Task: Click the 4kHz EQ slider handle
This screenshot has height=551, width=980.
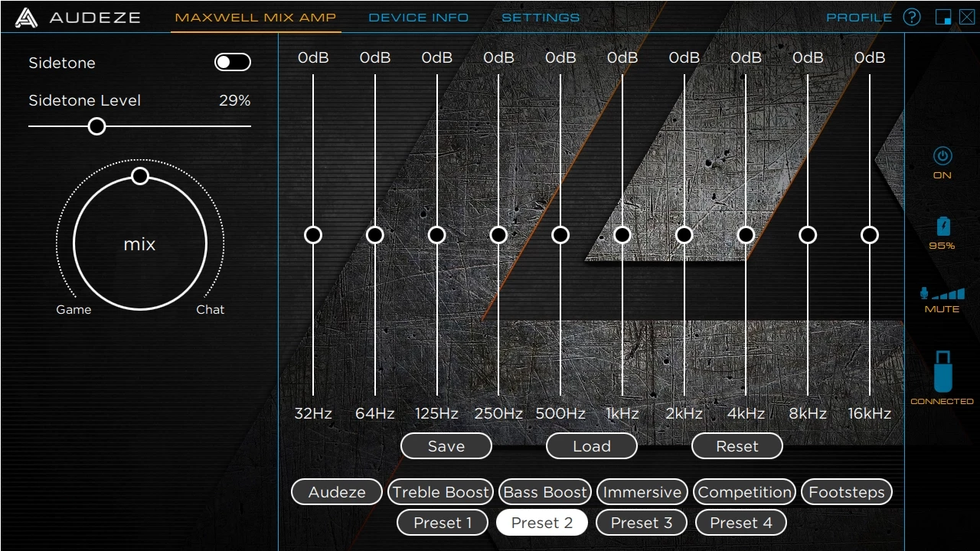Action: click(x=746, y=235)
